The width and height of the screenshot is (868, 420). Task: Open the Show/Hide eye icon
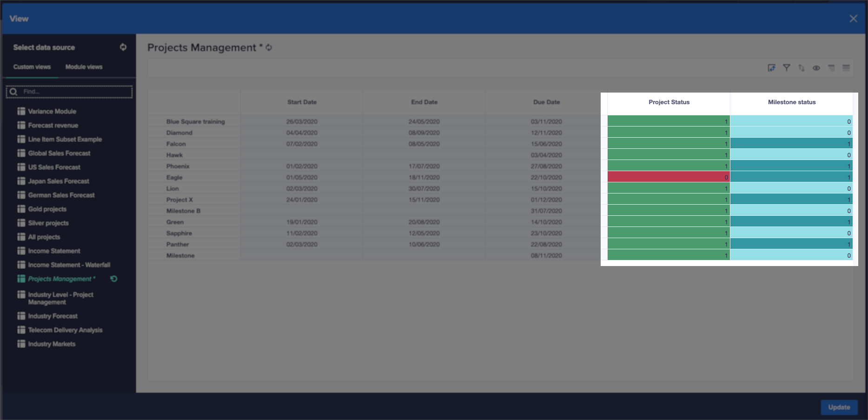click(x=816, y=67)
